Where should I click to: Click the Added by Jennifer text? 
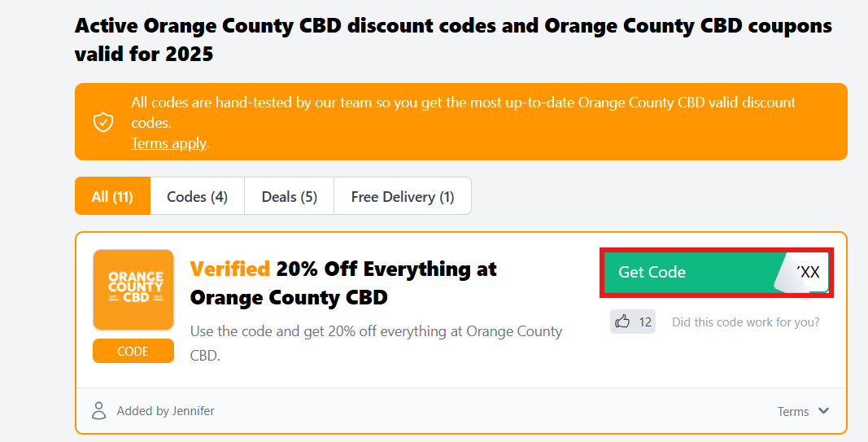[165, 411]
